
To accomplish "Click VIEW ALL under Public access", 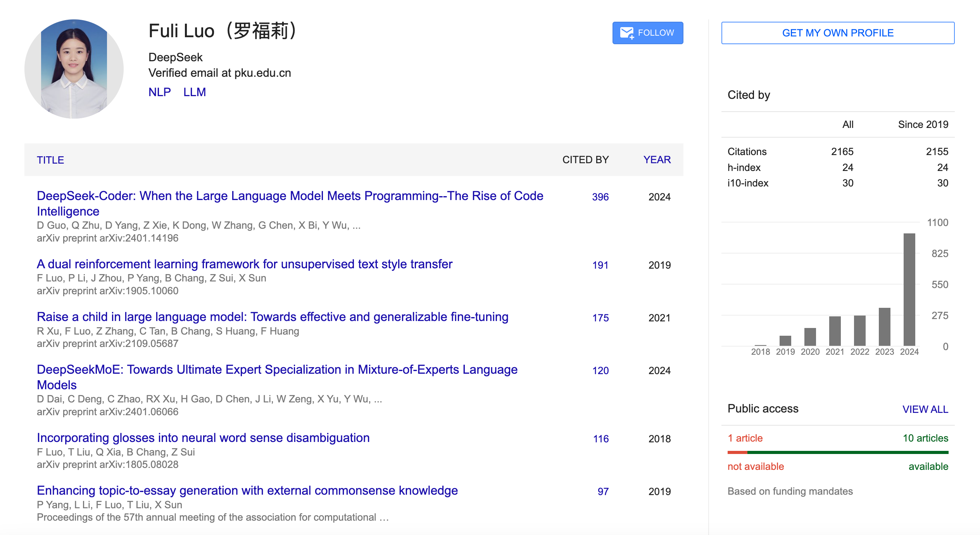I will pos(925,409).
